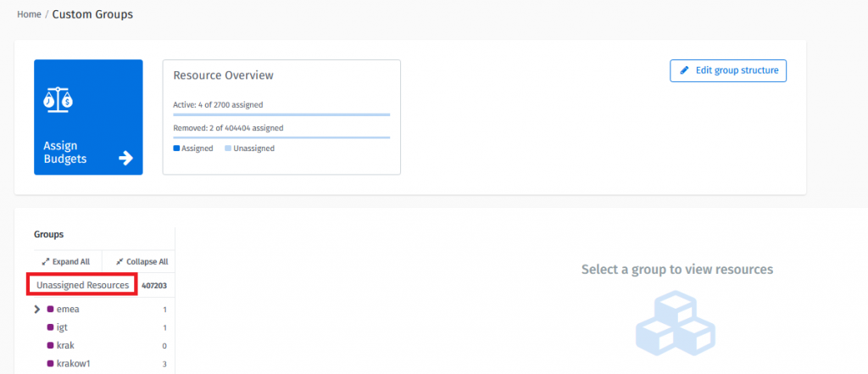Select the emea group name
The height and width of the screenshot is (374, 868).
pyautogui.click(x=69, y=310)
